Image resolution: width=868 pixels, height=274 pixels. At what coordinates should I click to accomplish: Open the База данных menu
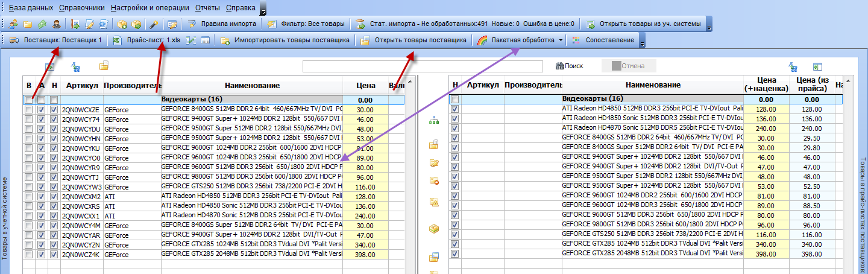coord(31,8)
